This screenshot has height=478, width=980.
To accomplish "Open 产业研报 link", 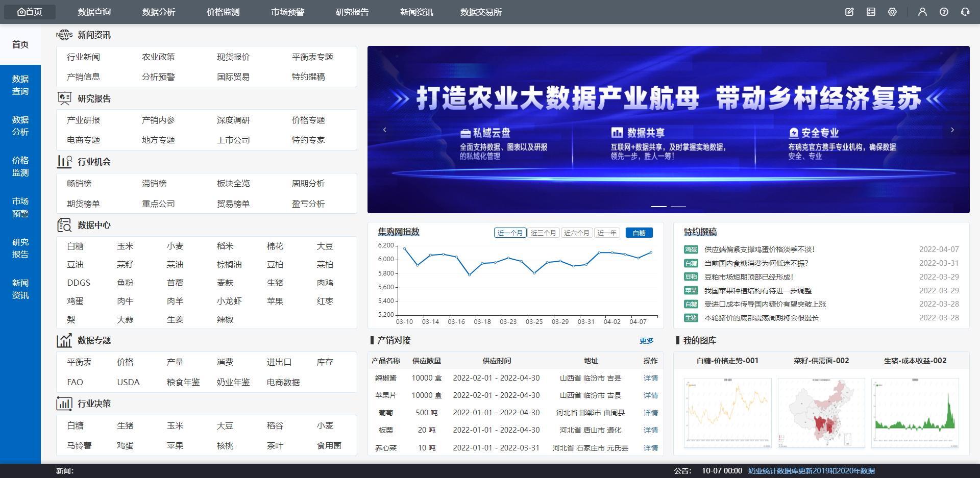I will [83, 120].
